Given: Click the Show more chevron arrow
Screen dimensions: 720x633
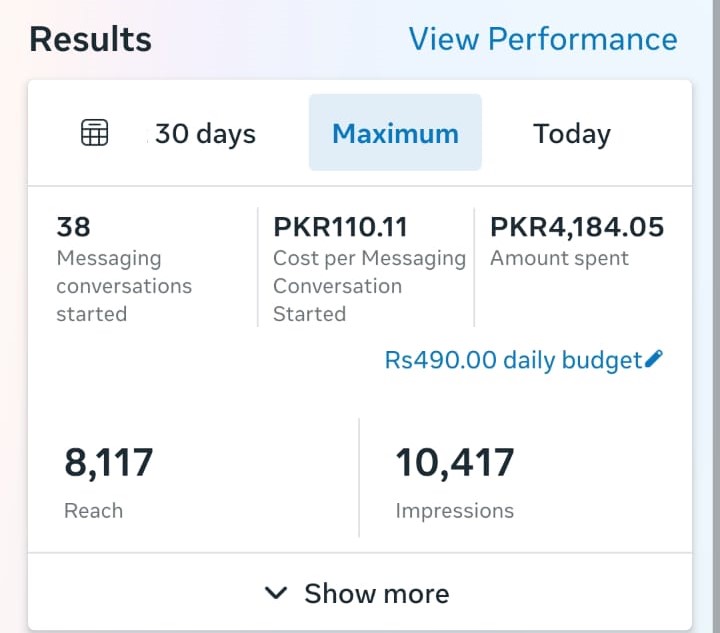Looking at the screenshot, I should (x=276, y=593).
